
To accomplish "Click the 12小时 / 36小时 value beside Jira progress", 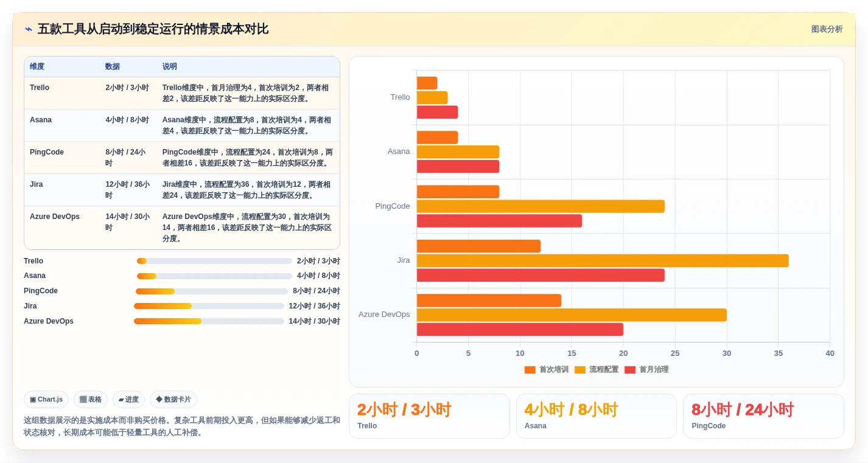I will (x=314, y=306).
